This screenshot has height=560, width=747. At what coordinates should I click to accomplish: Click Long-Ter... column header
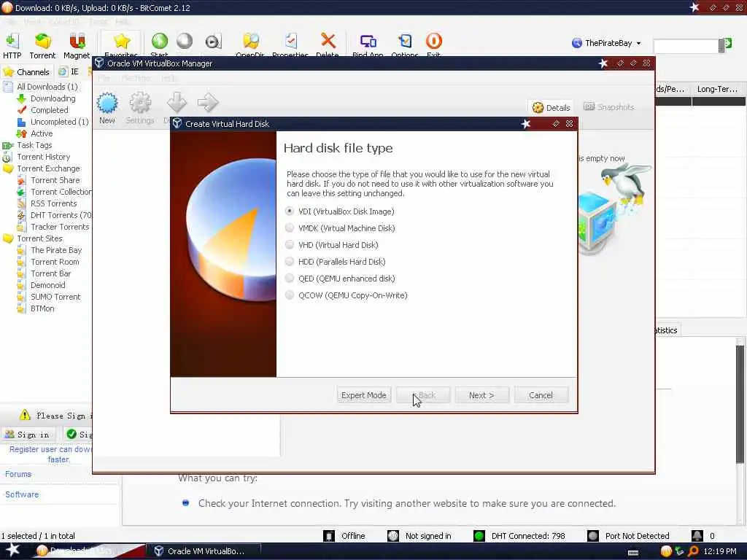tap(718, 90)
